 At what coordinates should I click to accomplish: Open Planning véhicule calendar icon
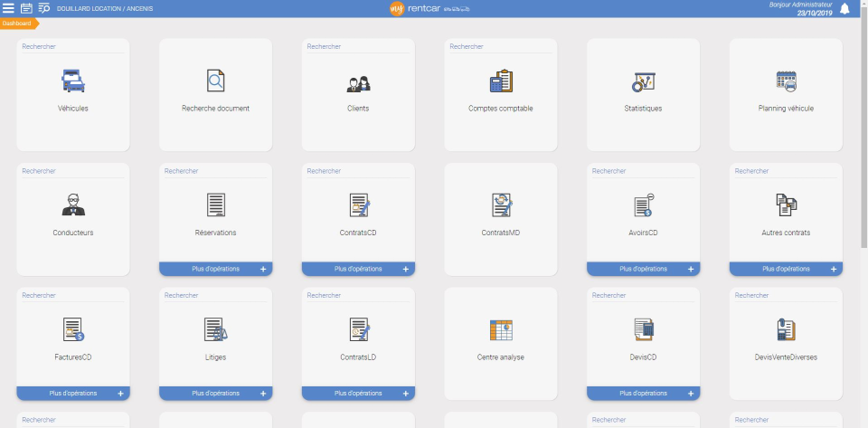click(786, 81)
